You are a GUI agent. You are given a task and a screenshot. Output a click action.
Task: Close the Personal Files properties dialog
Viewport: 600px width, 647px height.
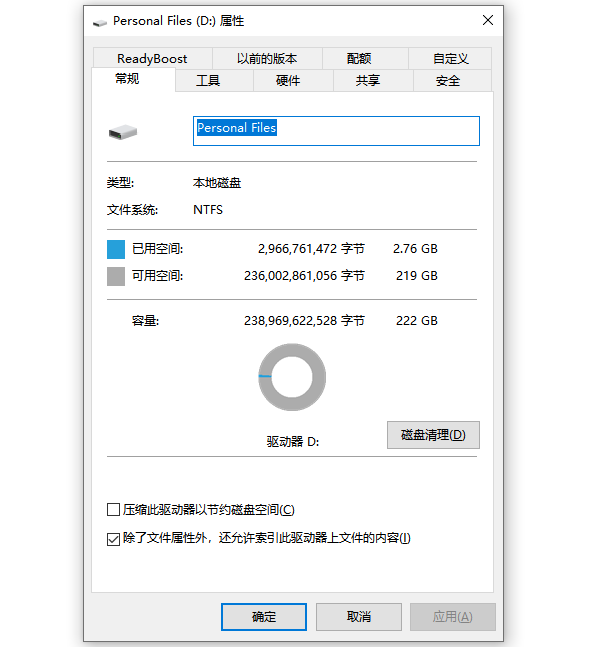pyautogui.click(x=488, y=20)
